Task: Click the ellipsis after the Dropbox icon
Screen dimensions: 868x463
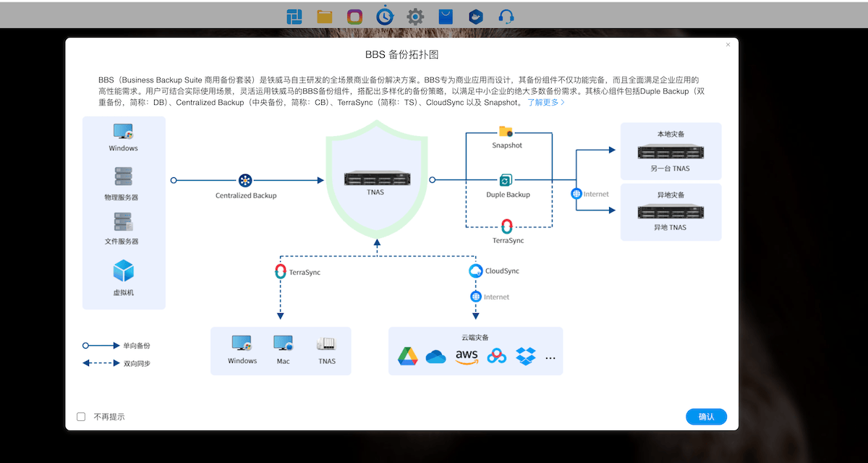Action: pyautogui.click(x=550, y=357)
